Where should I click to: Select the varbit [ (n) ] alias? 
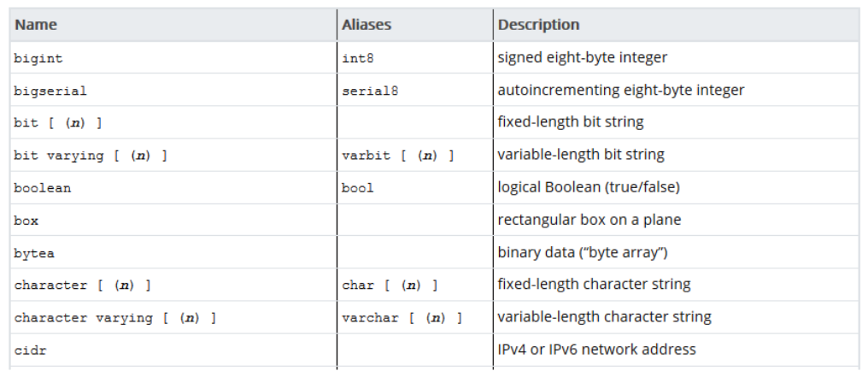coord(398,156)
